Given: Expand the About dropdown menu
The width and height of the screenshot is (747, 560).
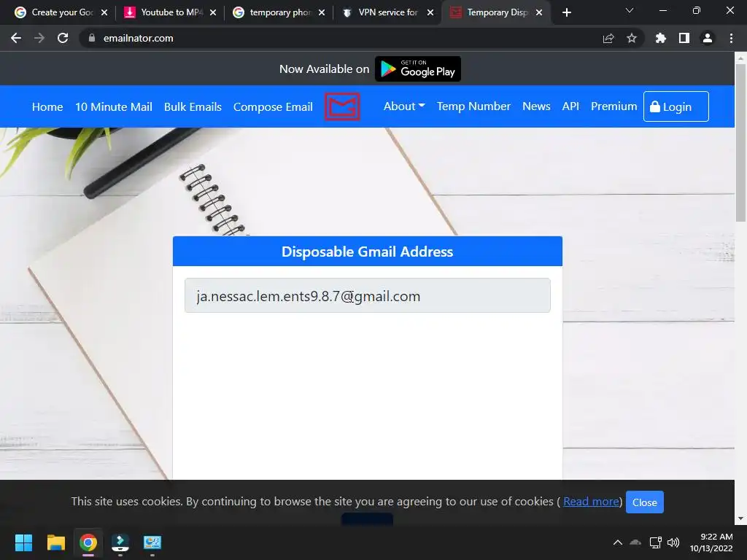Looking at the screenshot, I should point(404,106).
